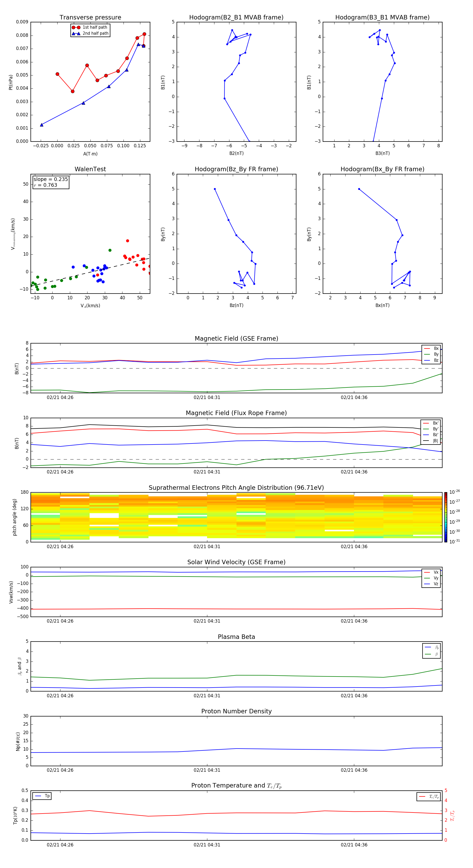The image size is (473, 868).
Task: Click the top point of the Bz_By hodogram
Action: pyautogui.click(x=215, y=189)
